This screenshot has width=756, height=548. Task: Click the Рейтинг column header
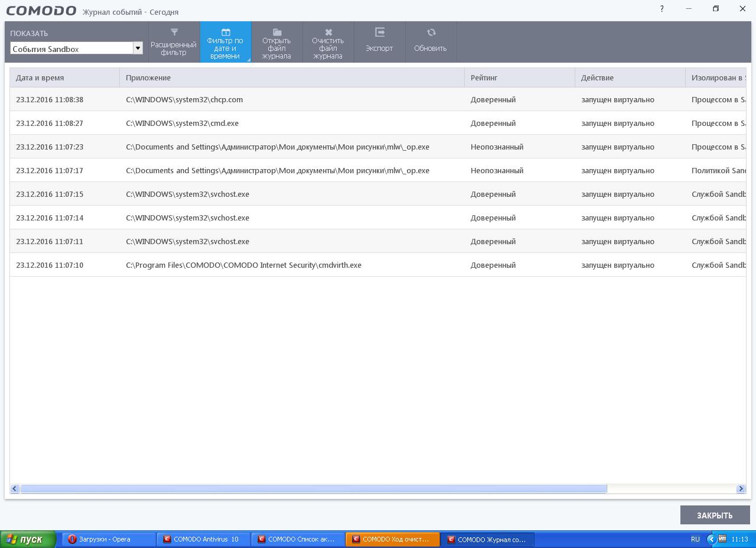519,77
